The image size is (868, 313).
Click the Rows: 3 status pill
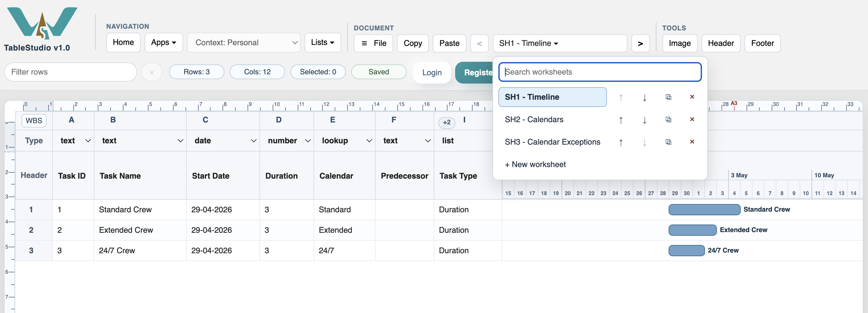point(196,72)
